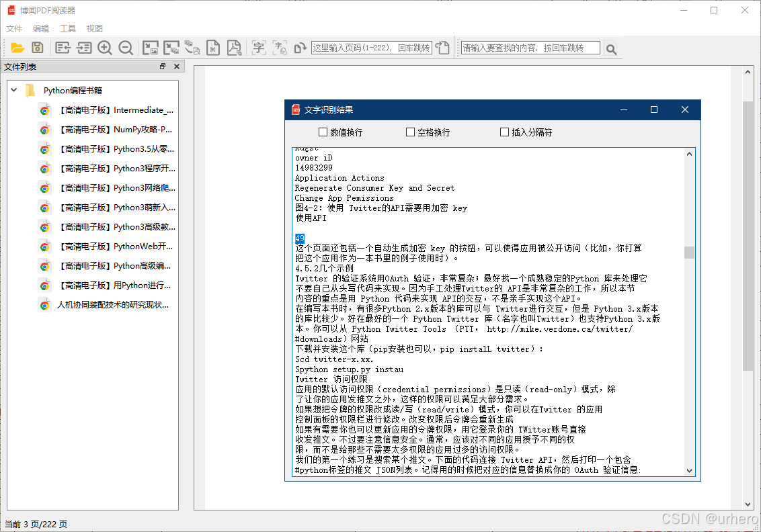761x532 pixels.
Task: Open file PythonWeb开... in list
Action: (106, 247)
